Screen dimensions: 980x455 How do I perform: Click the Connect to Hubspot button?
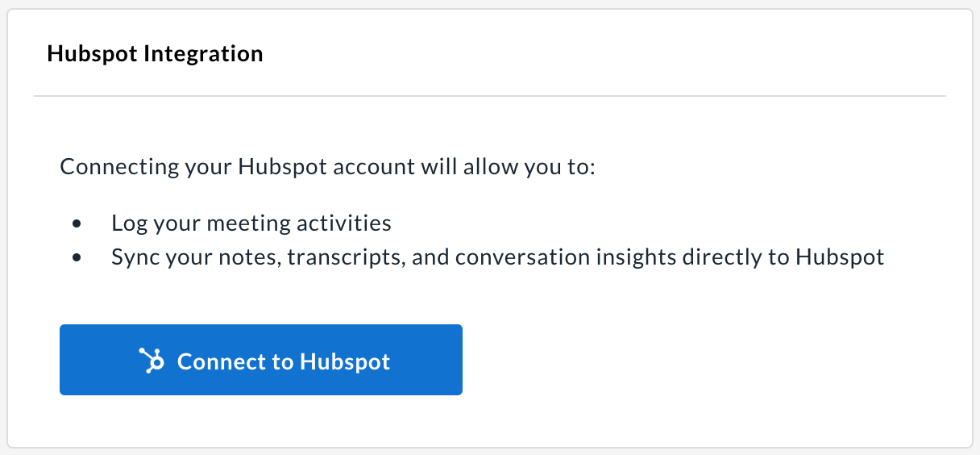(261, 360)
